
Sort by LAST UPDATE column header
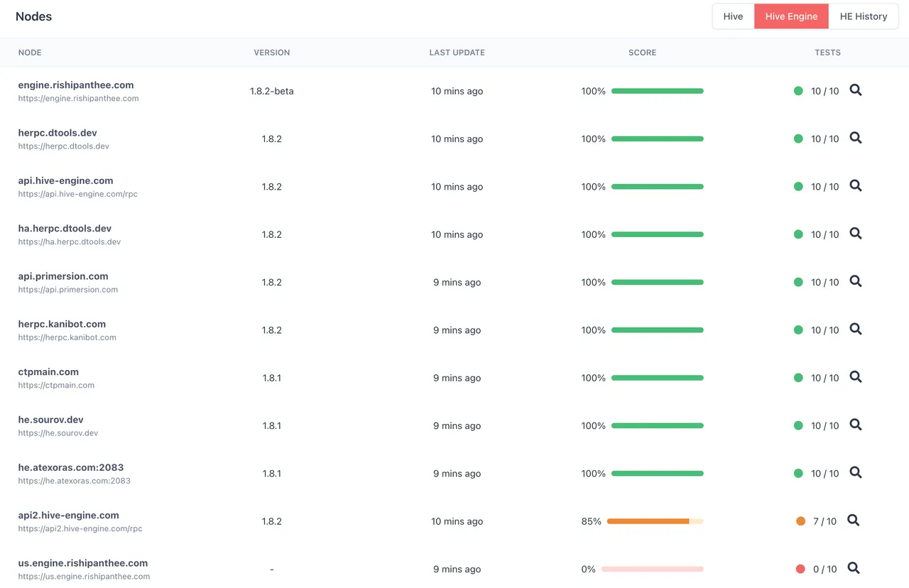pyautogui.click(x=457, y=53)
